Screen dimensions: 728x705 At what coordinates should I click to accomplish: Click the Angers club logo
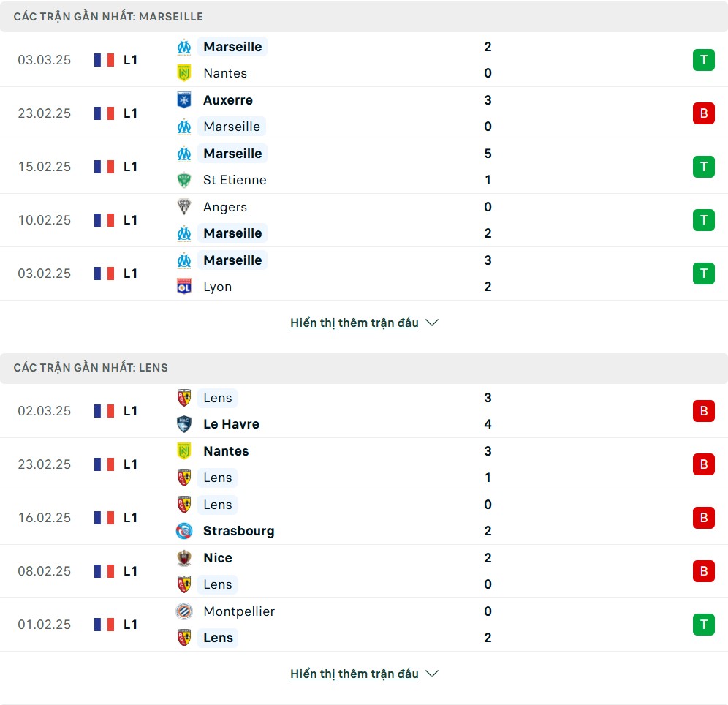[184, 207]
